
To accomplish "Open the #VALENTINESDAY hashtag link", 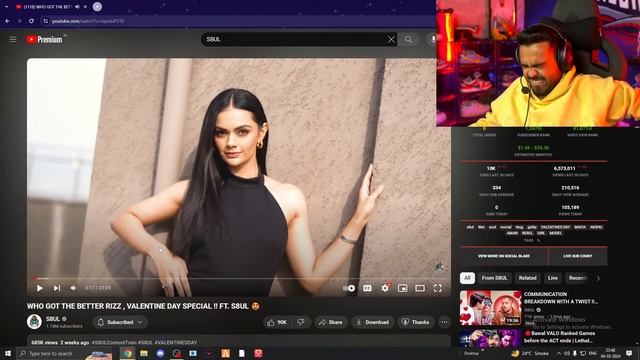I will tap(176, 342).
